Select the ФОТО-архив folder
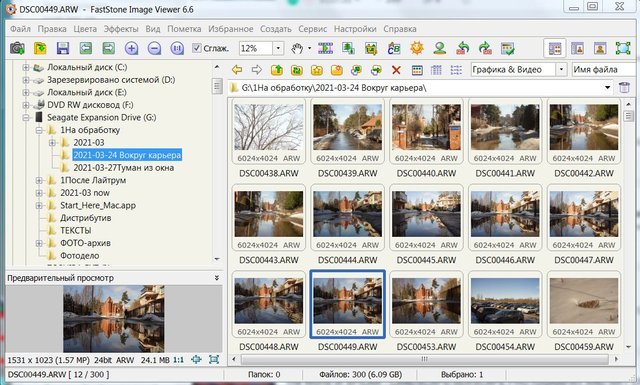 click(85, 243)
